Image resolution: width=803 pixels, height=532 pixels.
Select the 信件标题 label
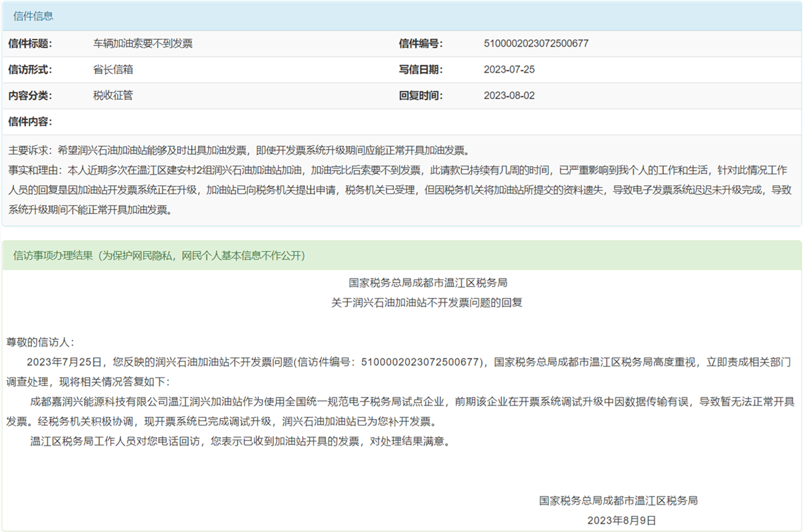[30, 43]
